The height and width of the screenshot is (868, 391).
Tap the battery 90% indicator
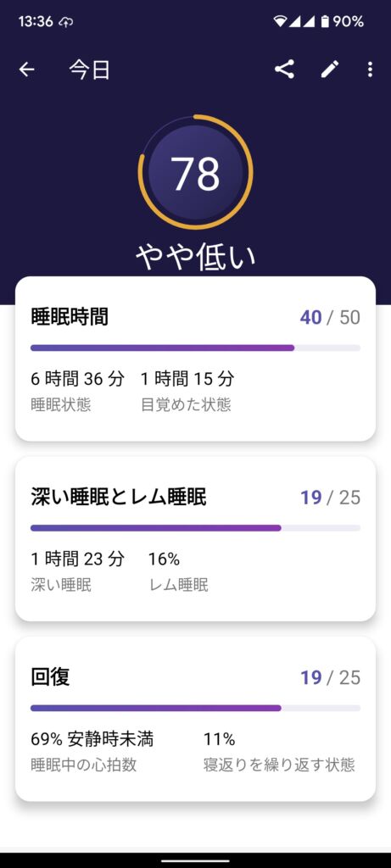[343, 21]
